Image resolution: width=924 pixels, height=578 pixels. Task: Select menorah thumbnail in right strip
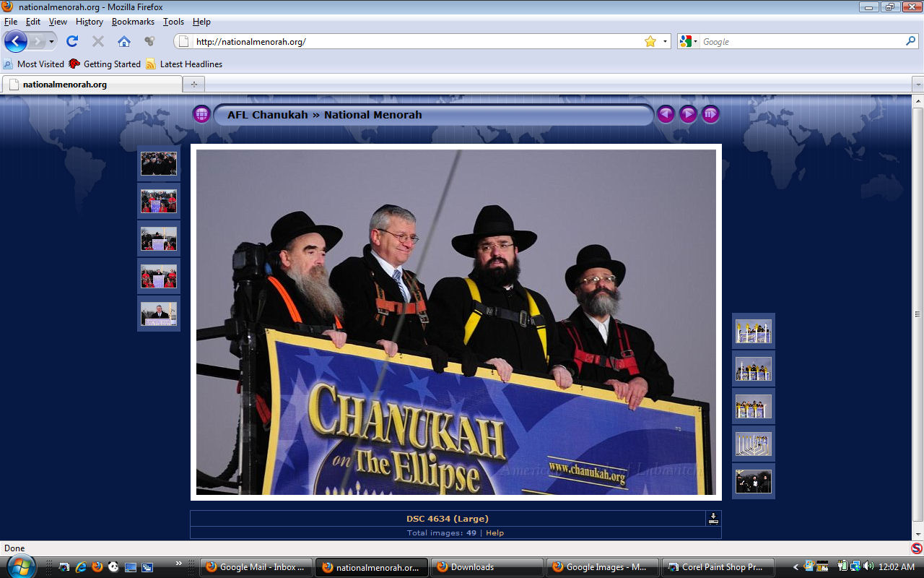click(x=754, y=444)
